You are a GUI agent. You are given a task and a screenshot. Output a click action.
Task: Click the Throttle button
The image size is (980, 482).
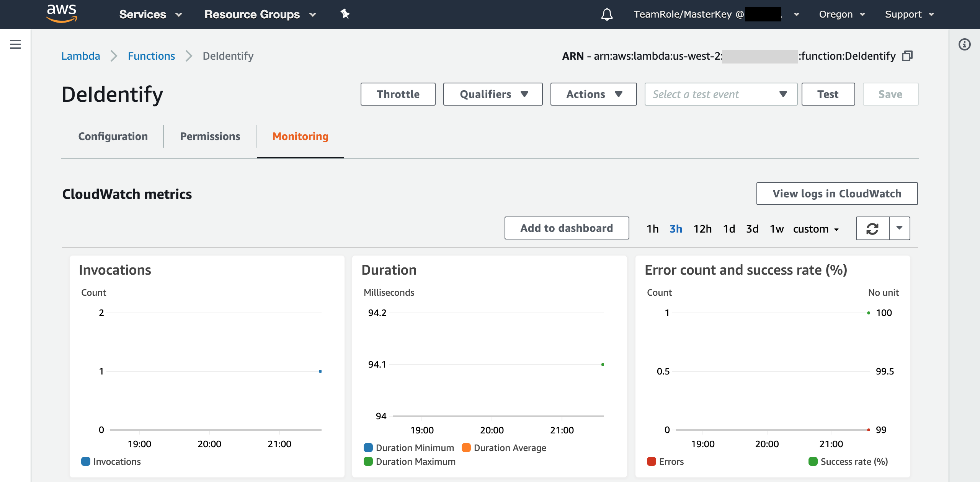[398, 94]
